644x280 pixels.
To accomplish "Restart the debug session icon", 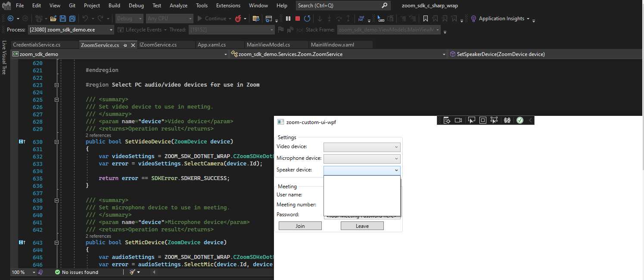I will [307, 18].
